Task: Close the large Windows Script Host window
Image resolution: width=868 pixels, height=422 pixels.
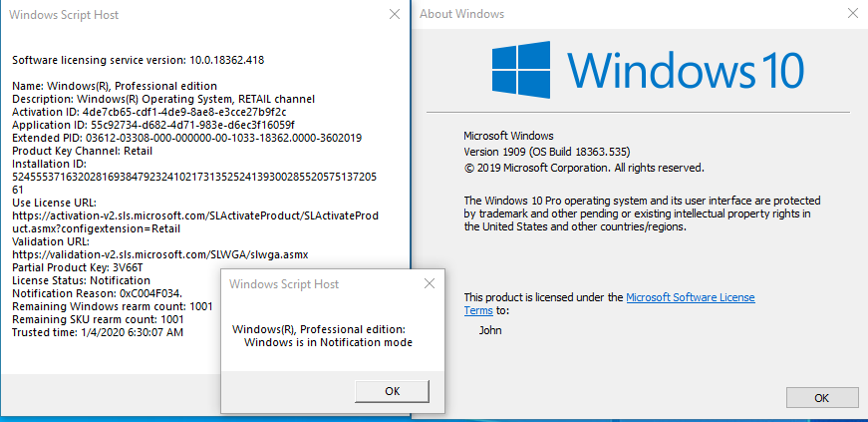Action: (x=395, y=14)
